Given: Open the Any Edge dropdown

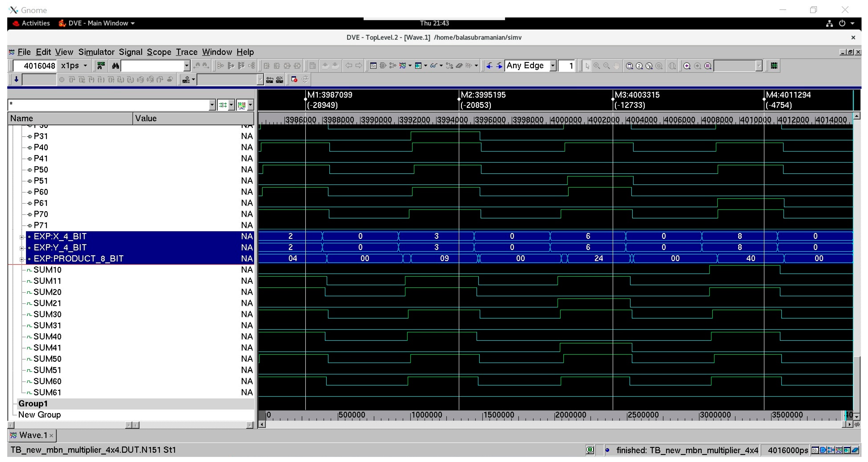Looking at the screenshot, I should [x=553, y=66].
